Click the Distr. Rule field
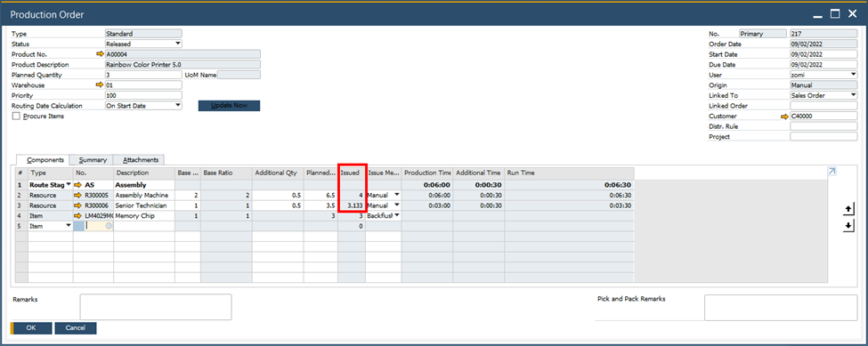 coord(823,126)
